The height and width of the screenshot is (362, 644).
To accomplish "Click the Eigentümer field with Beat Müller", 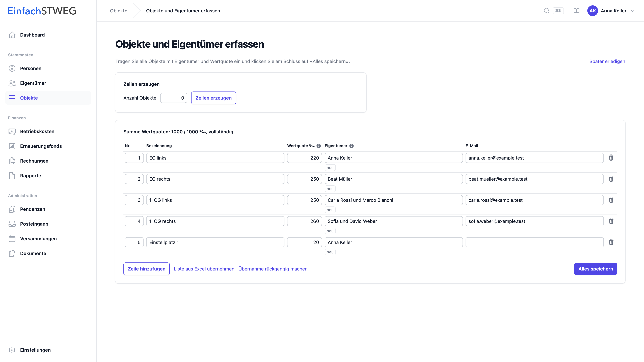I will tap(393, 179).
